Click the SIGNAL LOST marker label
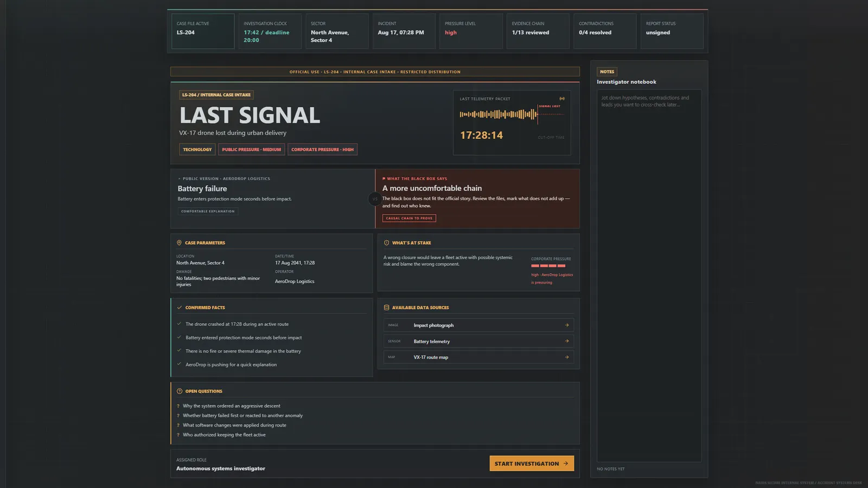The width and height of the screenshot is (868, 488). 550,106
